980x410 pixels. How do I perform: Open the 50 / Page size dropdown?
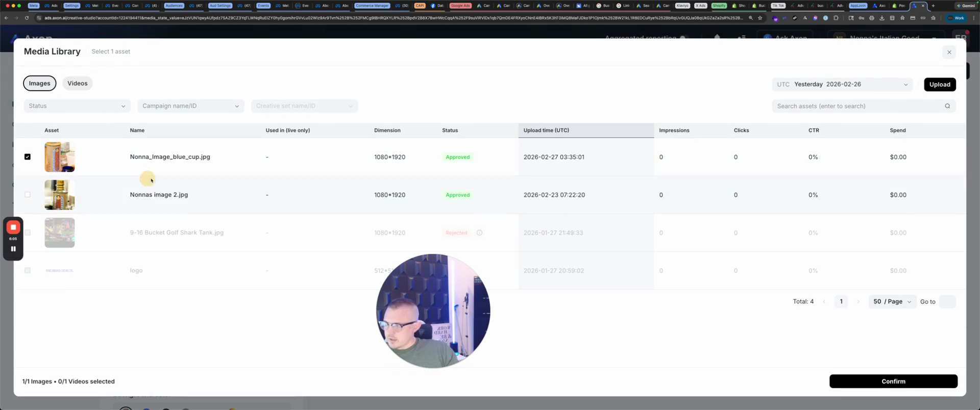coord(892,301)
